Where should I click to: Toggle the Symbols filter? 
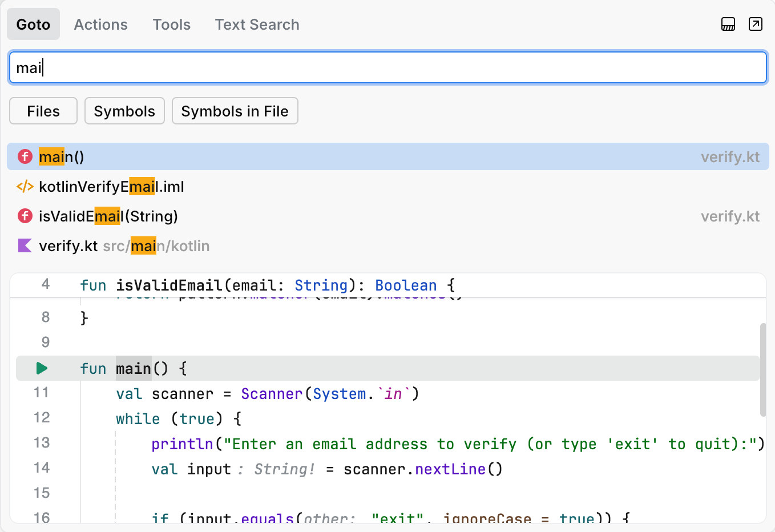(x=124, y=111)
